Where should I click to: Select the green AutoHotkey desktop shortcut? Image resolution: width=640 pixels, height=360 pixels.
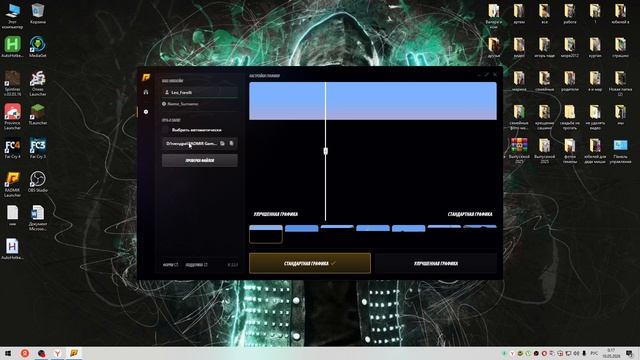[12, 47]
